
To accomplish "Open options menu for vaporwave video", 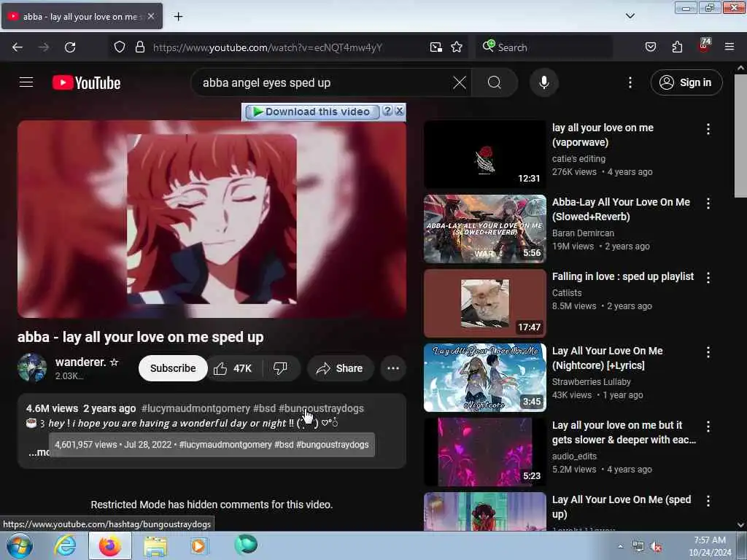I will [x=708, y=128].
